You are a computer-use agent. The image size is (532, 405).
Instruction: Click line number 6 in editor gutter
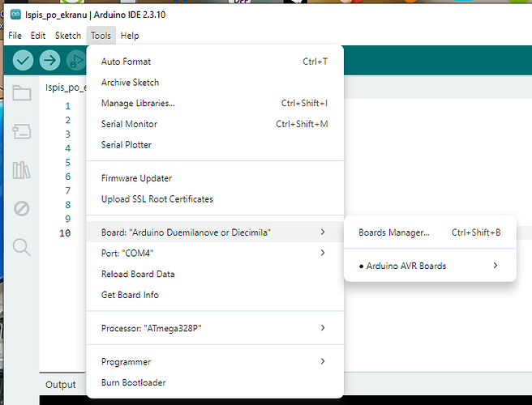[68, 177]
